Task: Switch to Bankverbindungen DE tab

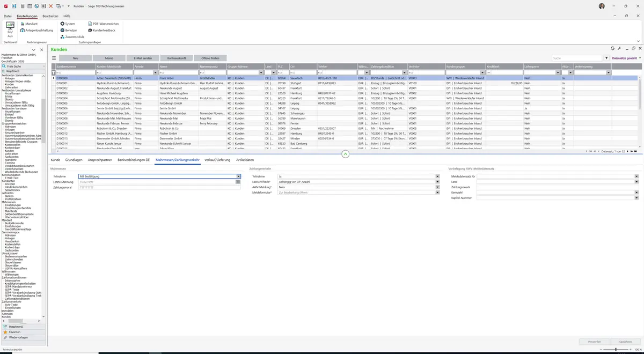Action: click(x=134, y=160)
